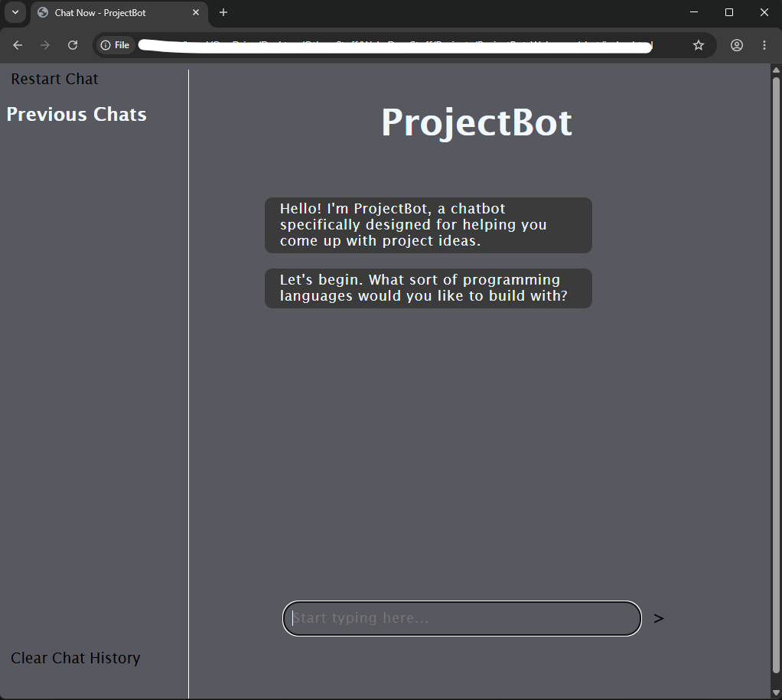This screenshot has height=700, width=782.
Task: Click Clear Chat History
Action: pos(75,658)
